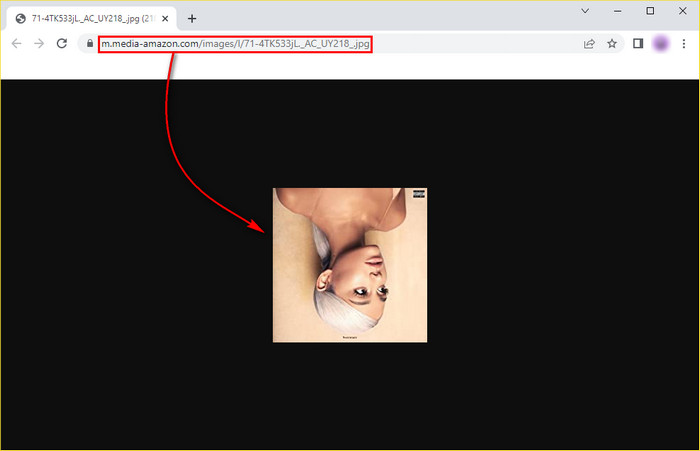Minimize the browser window
700x451 pixels.
617,11
